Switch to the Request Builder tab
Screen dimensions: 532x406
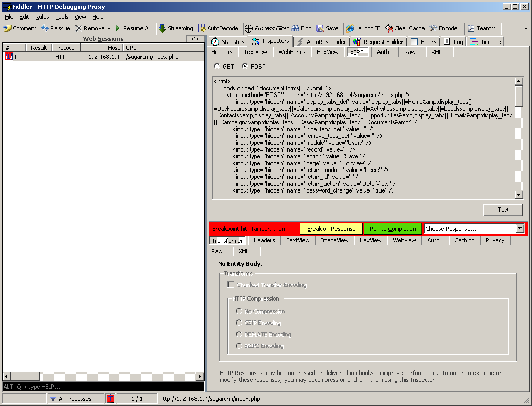click(x=378, y=42)
